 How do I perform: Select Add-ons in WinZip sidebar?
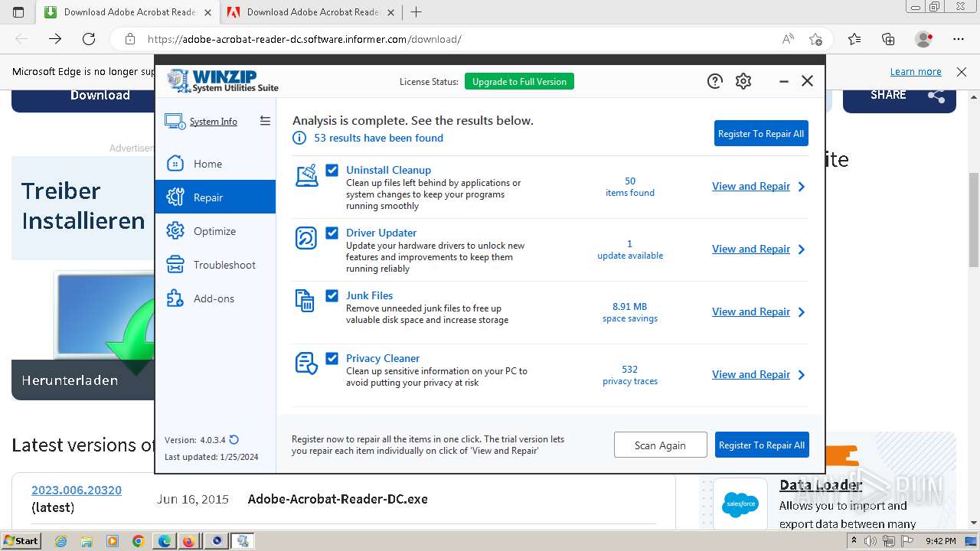(x=215, y=298)
